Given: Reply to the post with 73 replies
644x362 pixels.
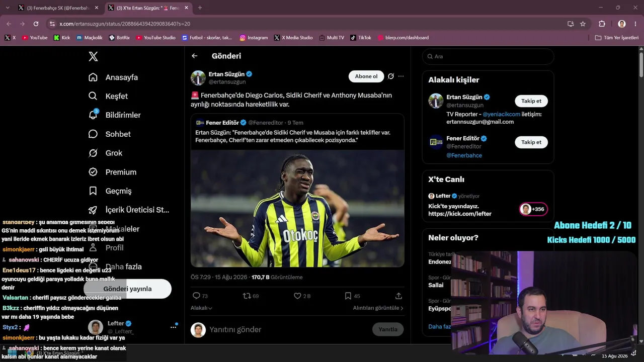Looking at the screenshot, I should point(200,296).
